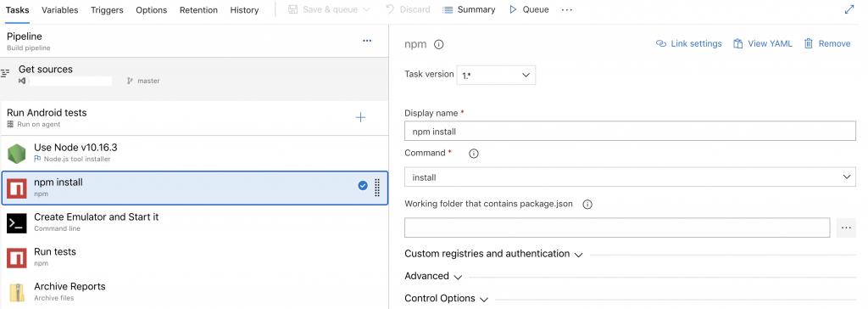Click the npm task info icon
The height and width of the screenshot is (309, 868).
(439, 44)
